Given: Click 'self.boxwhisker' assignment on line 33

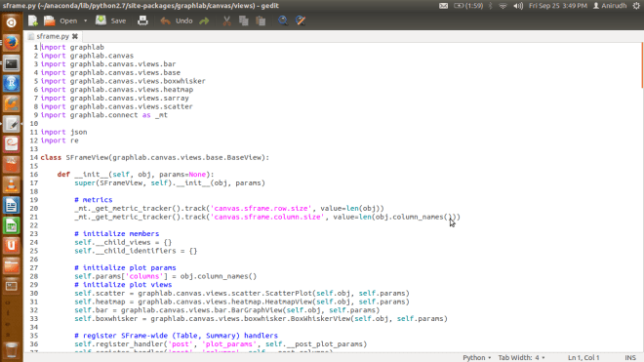Looking at the screenshot, I should tap(261, 318).
